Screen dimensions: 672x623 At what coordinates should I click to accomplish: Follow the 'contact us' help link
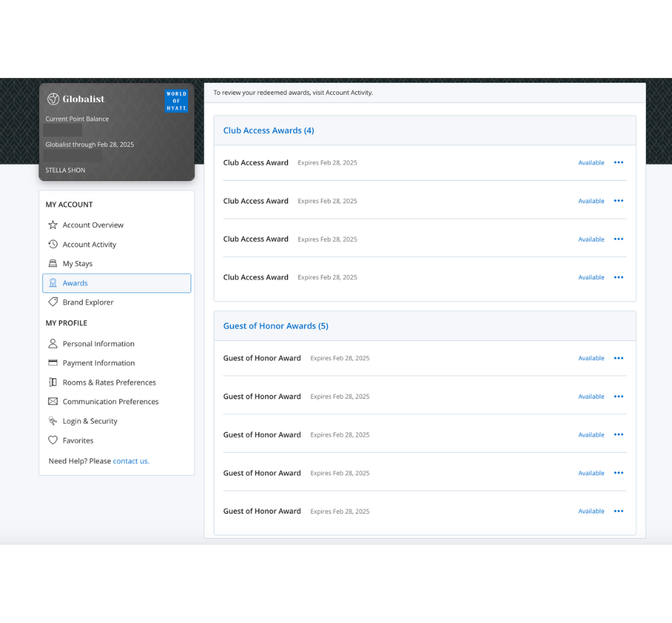click(131, 461)
